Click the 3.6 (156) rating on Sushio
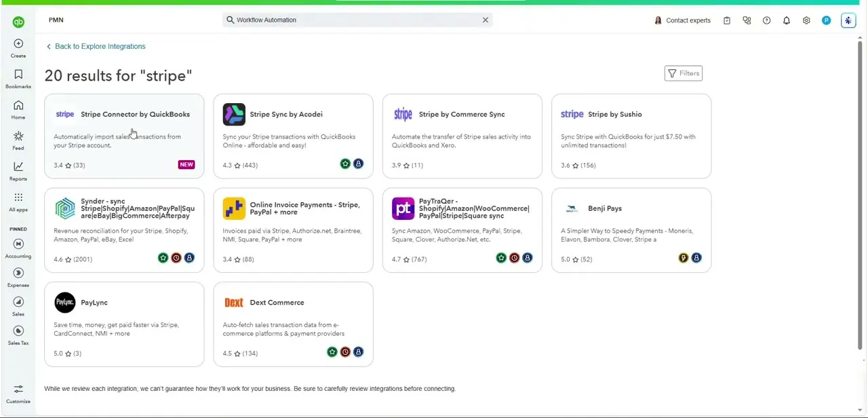The height and width of the screenshot is (418, 868). coord(578,165)
